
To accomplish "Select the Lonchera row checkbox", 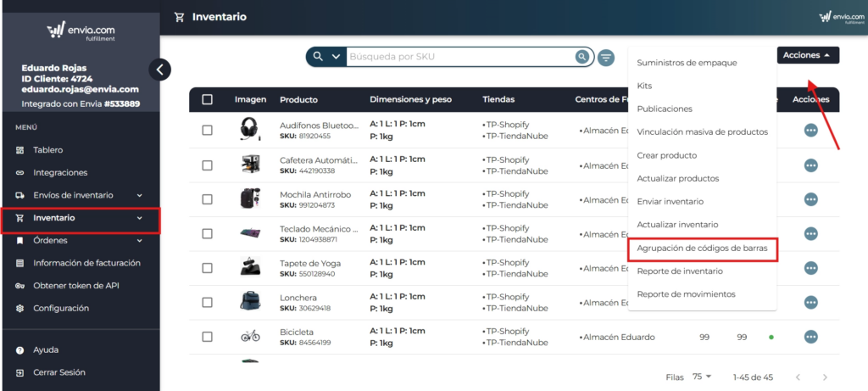I will coord(208,303).
